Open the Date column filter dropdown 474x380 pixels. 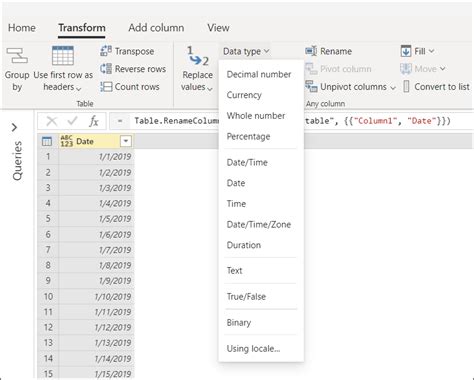(126, 141)
